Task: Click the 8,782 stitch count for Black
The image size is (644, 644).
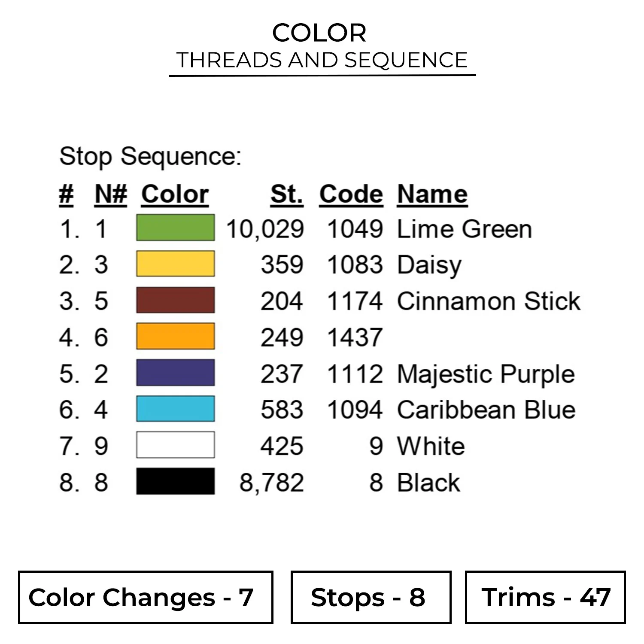Action: tap(271, 482)
